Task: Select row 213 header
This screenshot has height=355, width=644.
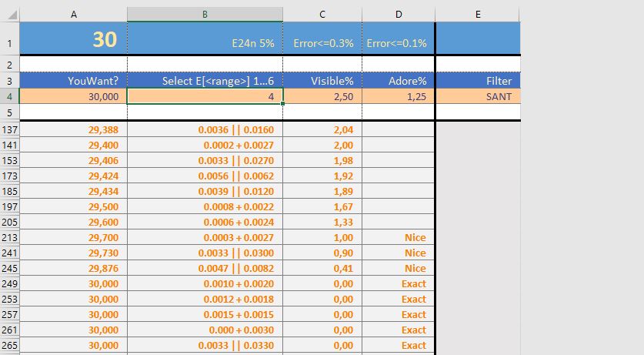Action: tap(10, 237)
